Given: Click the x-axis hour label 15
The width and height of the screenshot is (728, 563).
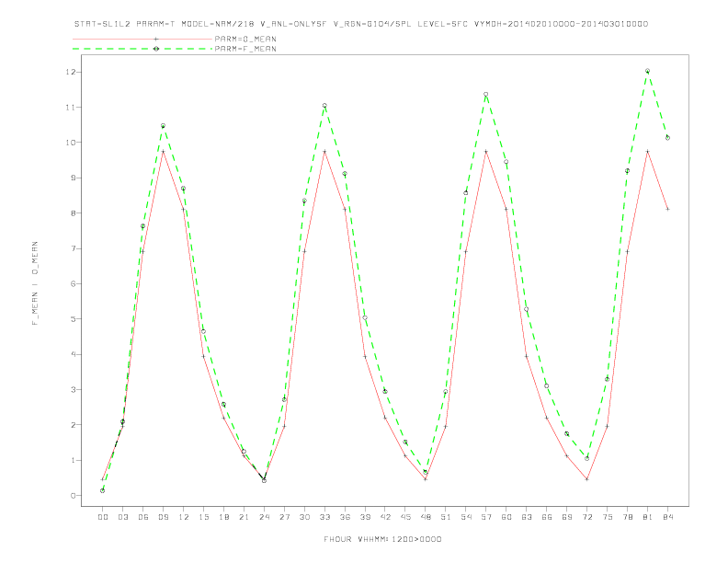Looking at the screenshot, I should (x=203, y=517).
